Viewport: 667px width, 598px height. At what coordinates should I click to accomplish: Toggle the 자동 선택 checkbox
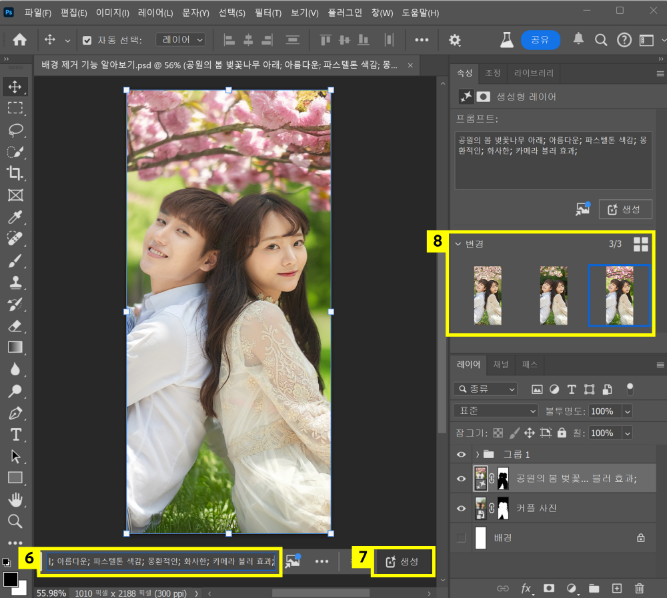point(86,40)
